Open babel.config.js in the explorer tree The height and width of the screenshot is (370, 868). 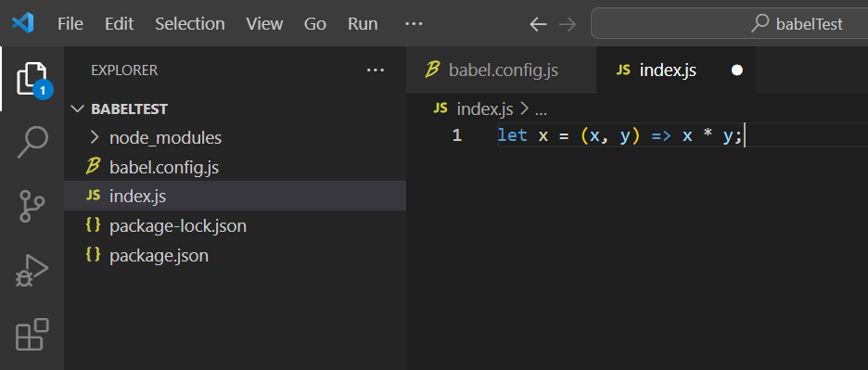[236, 167]
